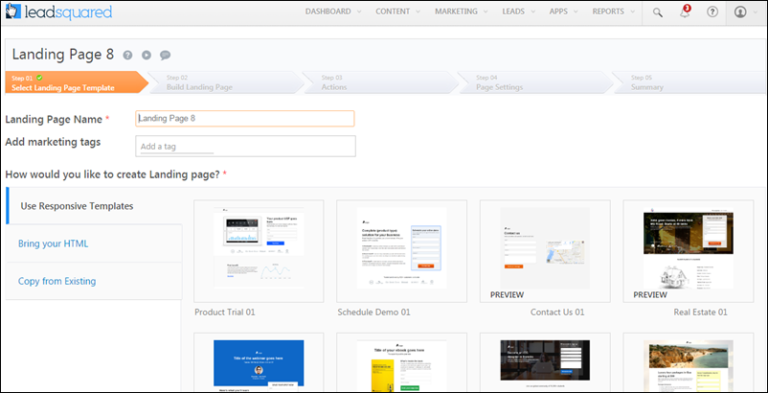
Task: Choose the Schedule Demo 01 template thumbnail
Action: pos(402,251)
